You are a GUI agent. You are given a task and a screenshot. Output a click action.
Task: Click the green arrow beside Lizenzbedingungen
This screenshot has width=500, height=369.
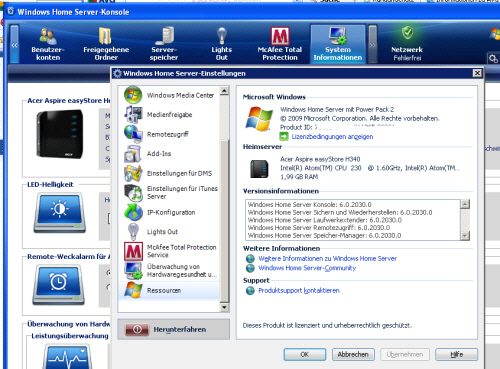click(x=284, y=136)
